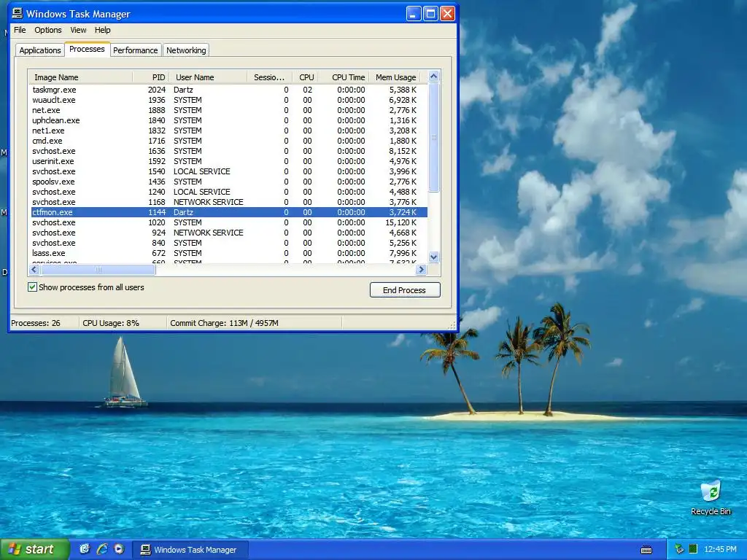Select the taskmgr.exe process row

click(x=229, y=90)
